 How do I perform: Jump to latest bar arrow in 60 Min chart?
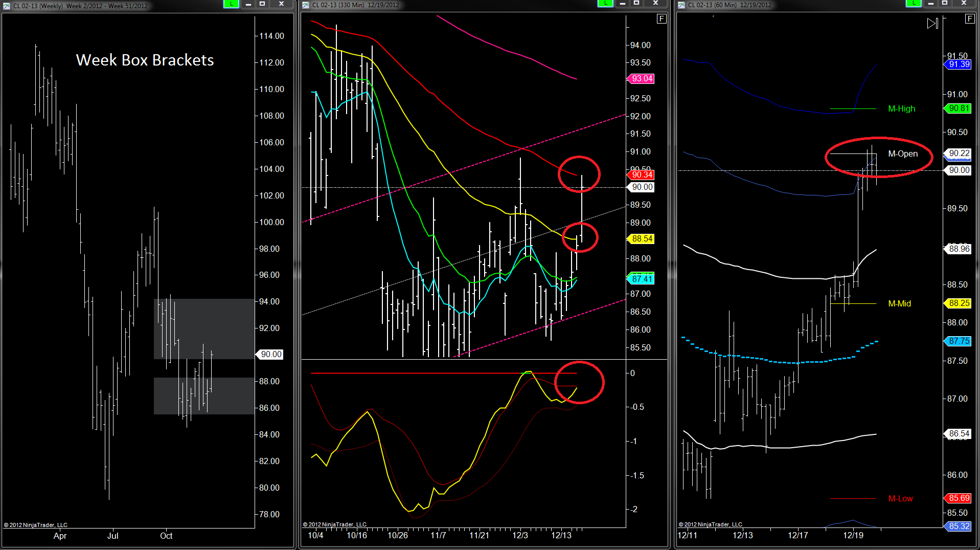(x=932, y=24)
